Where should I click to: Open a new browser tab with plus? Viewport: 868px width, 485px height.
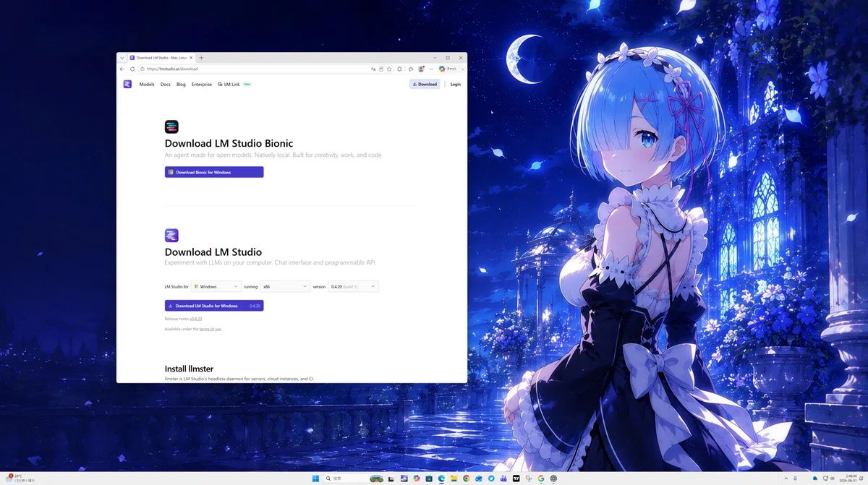coord(201,58)
